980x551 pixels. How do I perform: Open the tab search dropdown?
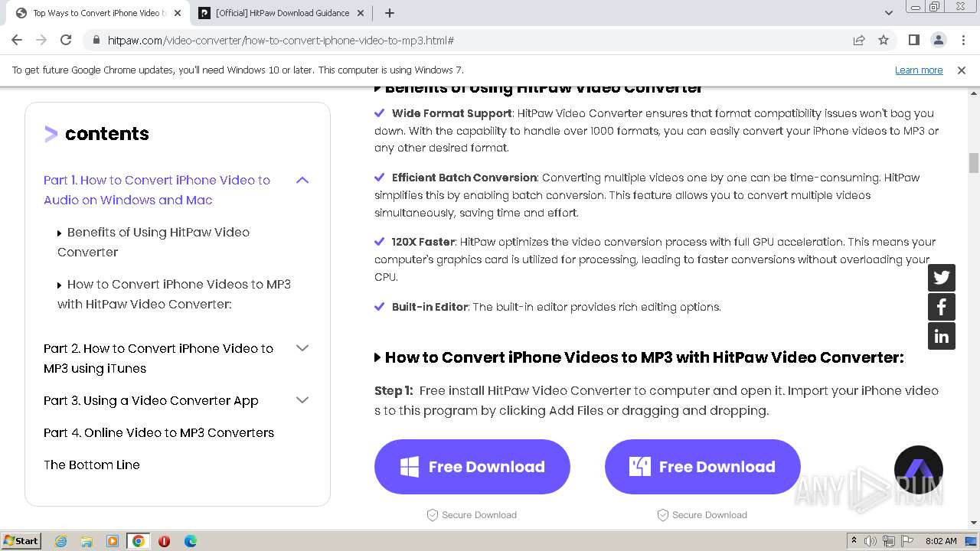888,13
